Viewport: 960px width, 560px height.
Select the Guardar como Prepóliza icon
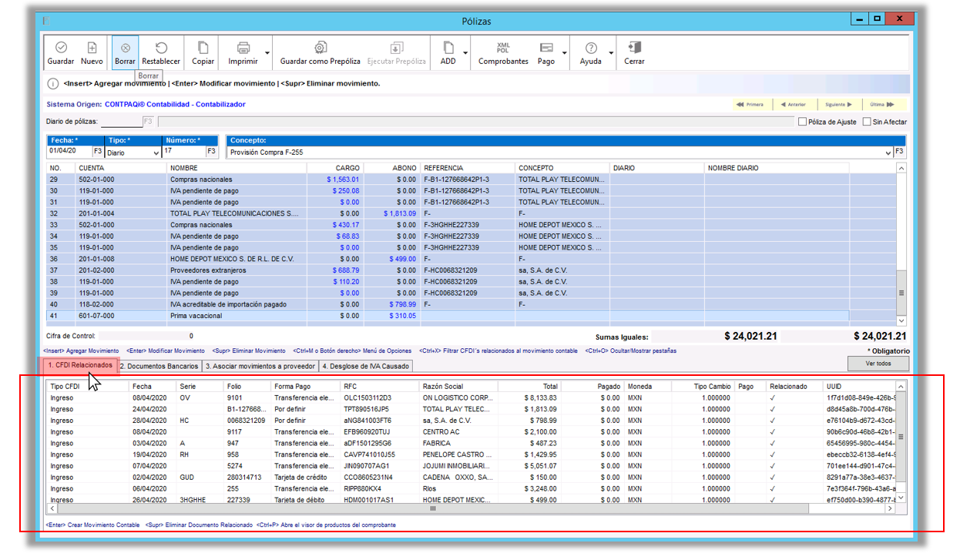320,48
